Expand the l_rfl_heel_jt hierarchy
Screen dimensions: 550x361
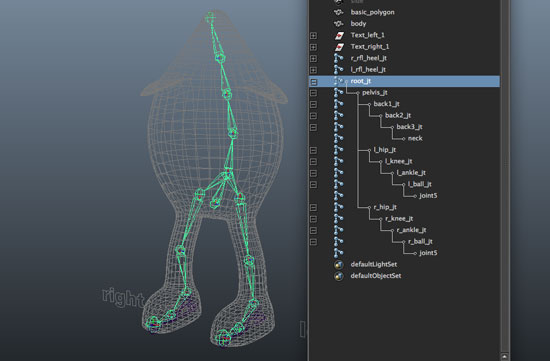[x=313, y=70]
